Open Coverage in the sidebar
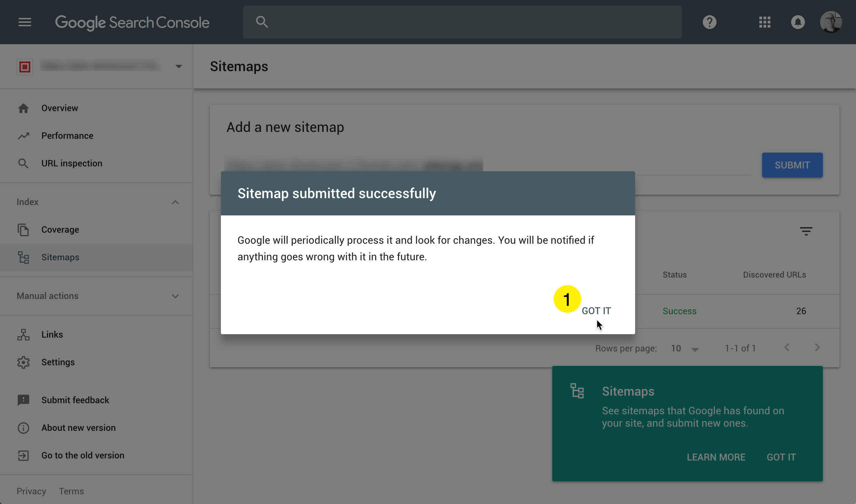This screenshot has height=504, width=856. [60, 230]
